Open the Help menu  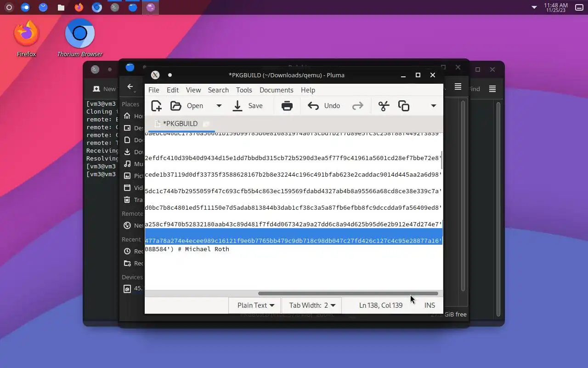308,90
